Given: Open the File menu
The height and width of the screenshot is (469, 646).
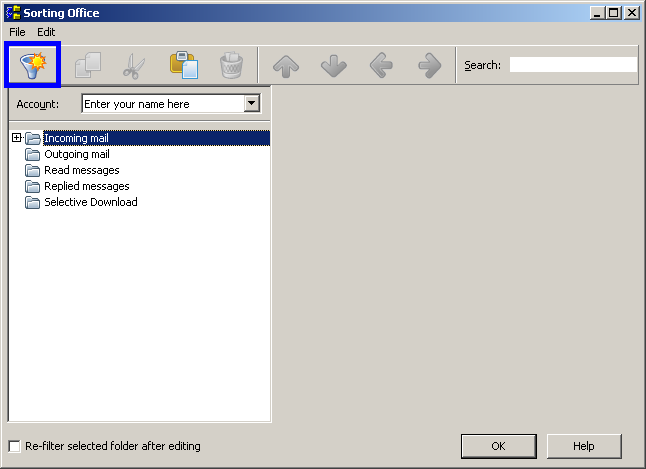Looking at the screenshot, I should (x=17, y=32).
